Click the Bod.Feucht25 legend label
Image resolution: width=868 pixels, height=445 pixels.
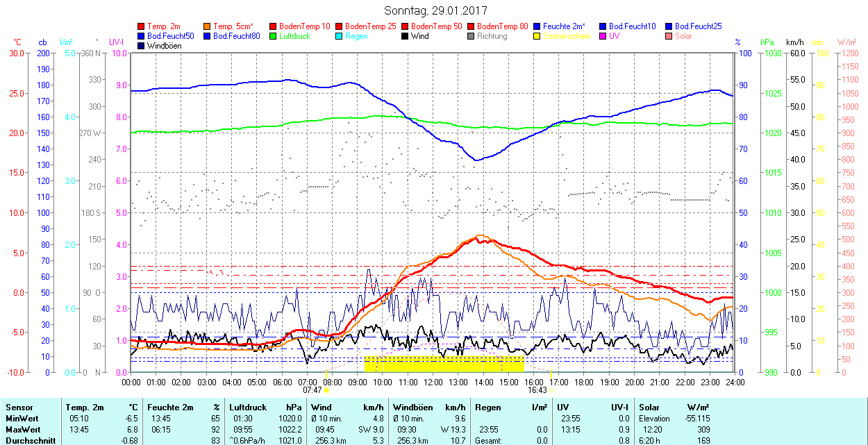(698, 26)
